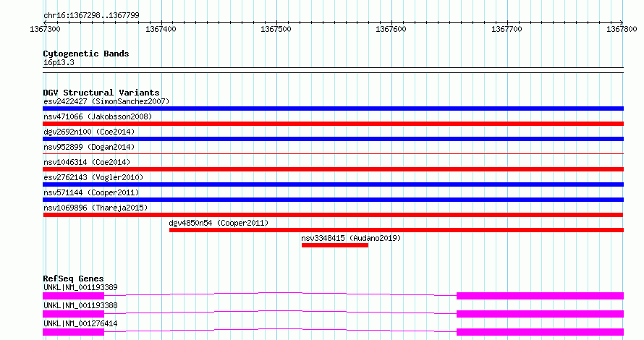Click the 1367400 ruler position label
This screenshot has height=340, width=644.
[161, 29]
